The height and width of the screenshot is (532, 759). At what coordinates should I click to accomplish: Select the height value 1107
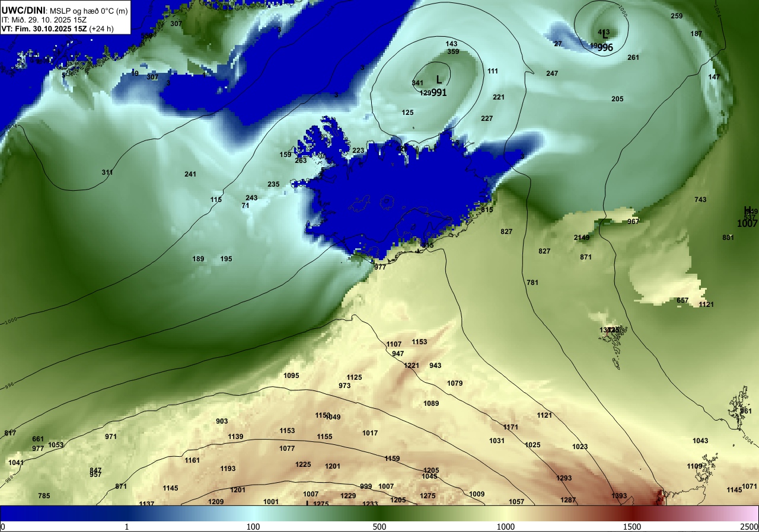pyautogui.click(x=394, y=344)
